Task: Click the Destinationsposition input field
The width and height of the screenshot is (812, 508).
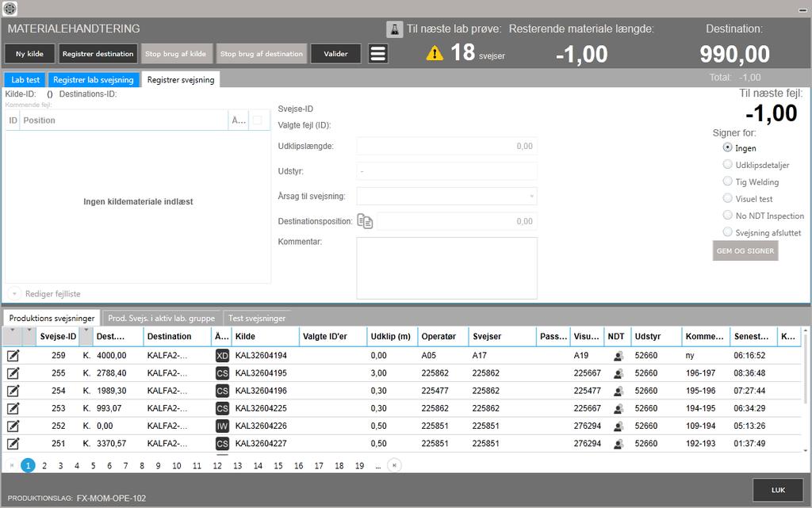Action: click(457, 221)
